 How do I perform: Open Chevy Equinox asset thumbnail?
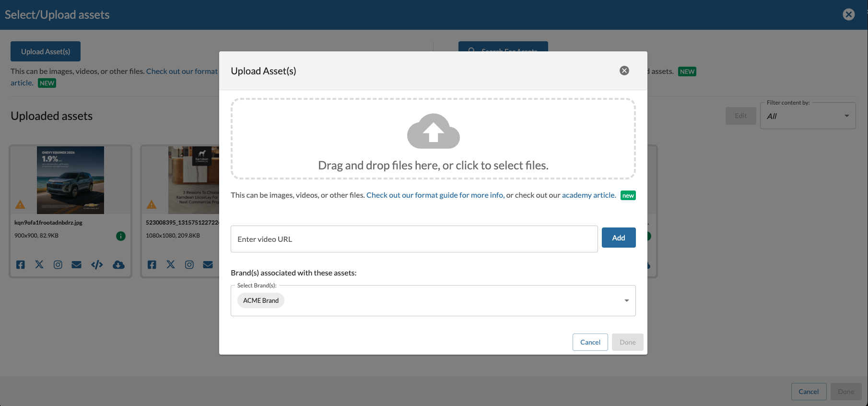[70, 180]
